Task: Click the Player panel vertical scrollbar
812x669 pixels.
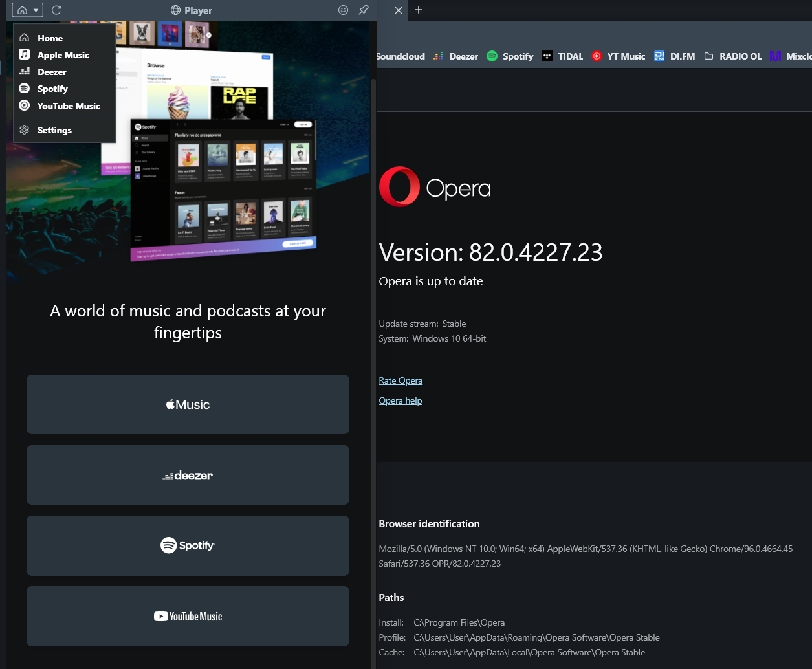Action: pyautogui.click(x=373, y=324)
